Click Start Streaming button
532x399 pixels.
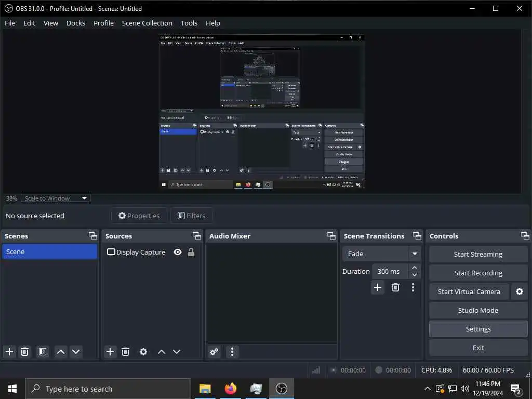[x=478, y=254]
